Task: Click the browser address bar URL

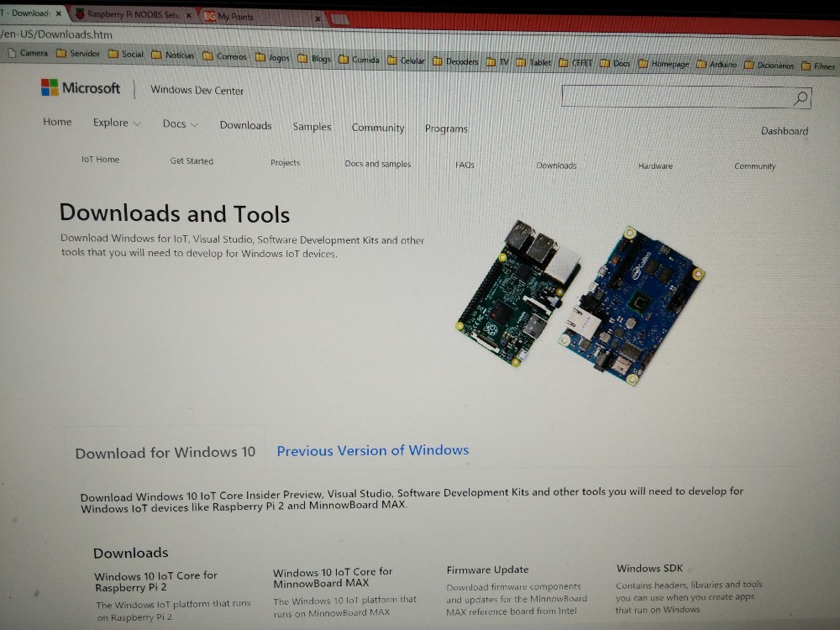Action: (x=56, y=34)
